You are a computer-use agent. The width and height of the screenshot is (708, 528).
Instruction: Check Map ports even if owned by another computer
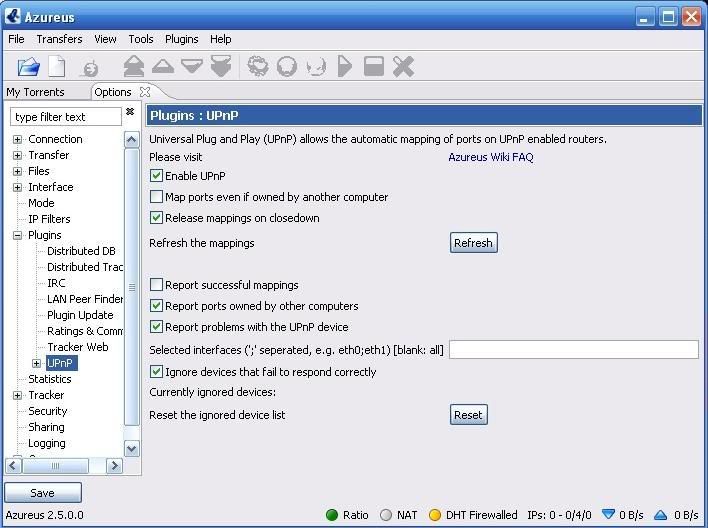(x=156, y=196)
